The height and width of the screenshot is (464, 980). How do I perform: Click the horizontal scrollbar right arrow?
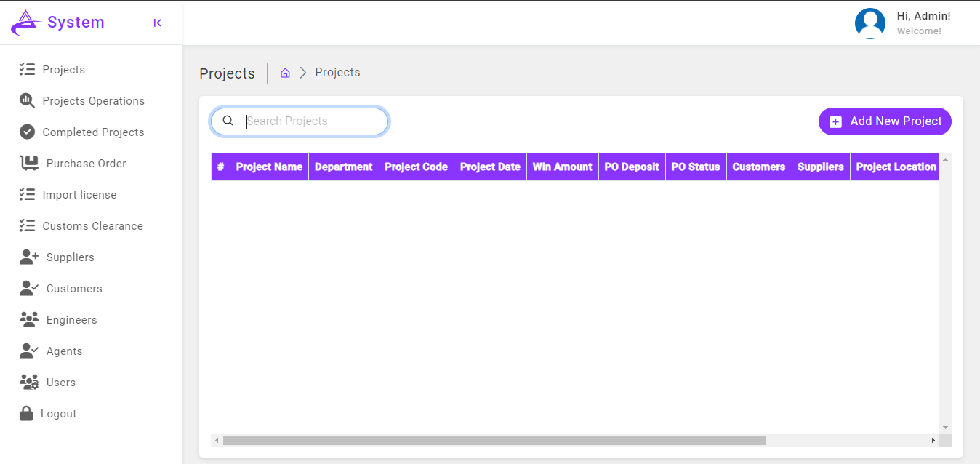(x=933, y=441)
